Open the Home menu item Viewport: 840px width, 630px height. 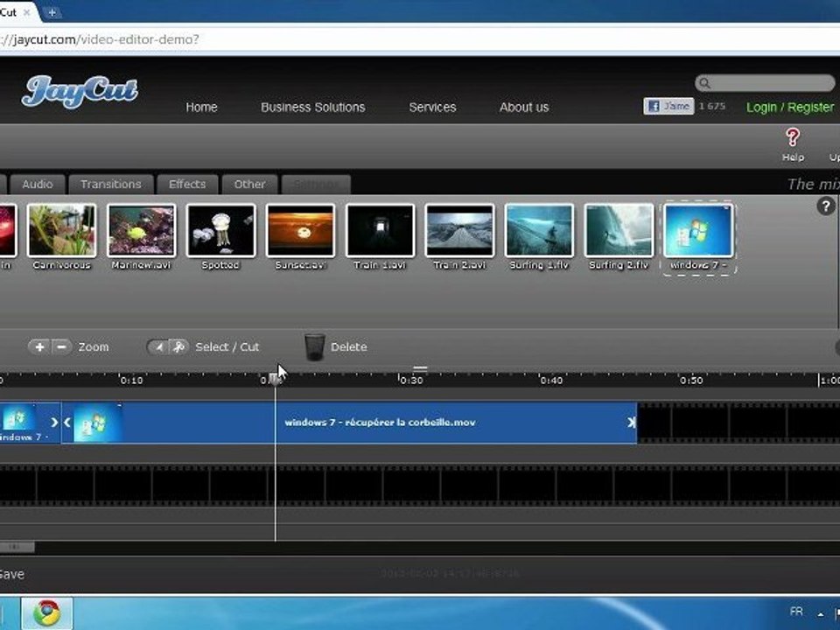coord(201,107)
